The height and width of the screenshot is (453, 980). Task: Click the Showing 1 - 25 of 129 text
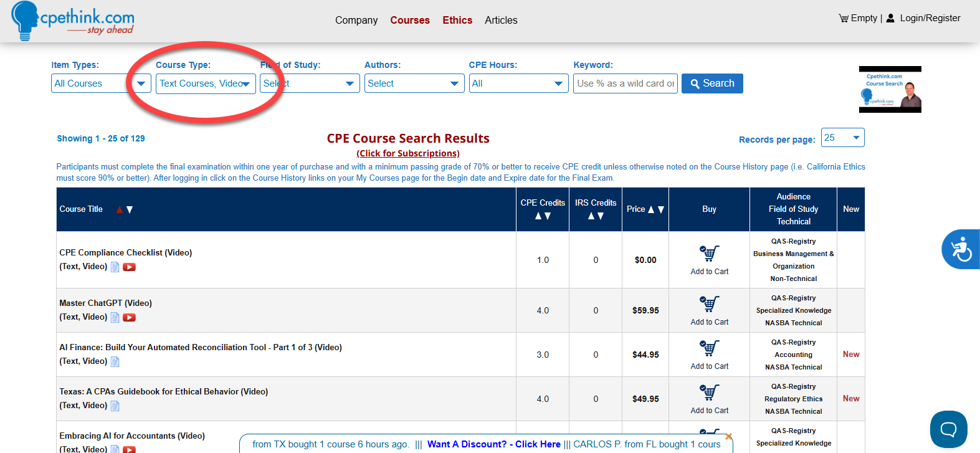pyautogui.click(x=101, y=138)
